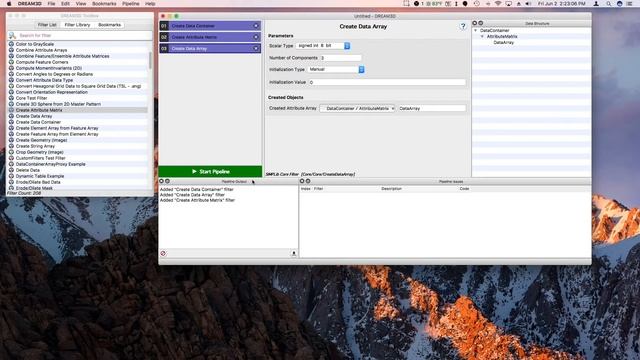Select the 03 Create Data Array filter
The height and width of the screenshot is (360, 640).
210,49
